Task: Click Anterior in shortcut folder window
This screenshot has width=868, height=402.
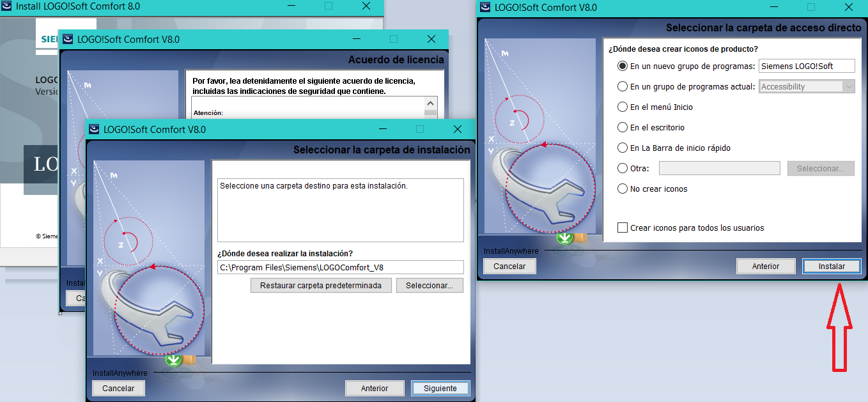Action: point(766,266)
